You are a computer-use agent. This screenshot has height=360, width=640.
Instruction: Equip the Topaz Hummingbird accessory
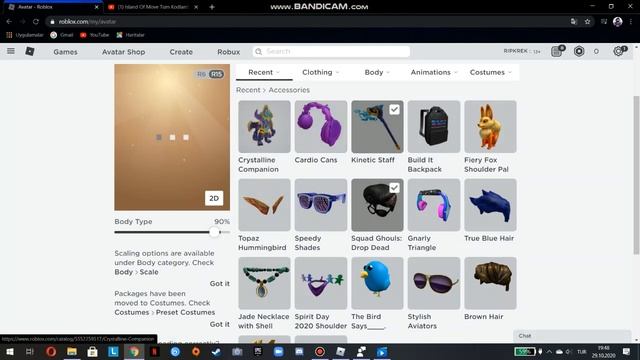[x=264, y=205]
